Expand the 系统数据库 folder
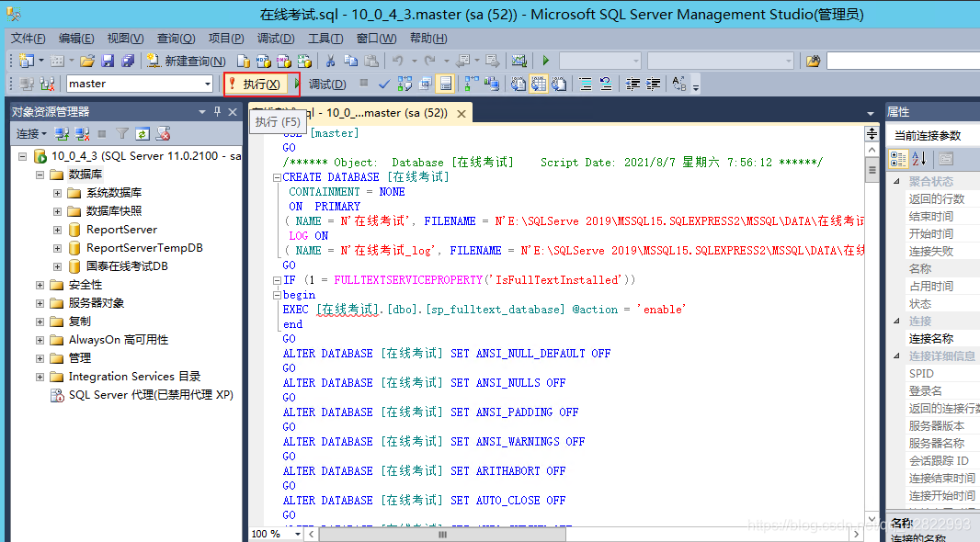This screenshot has width=980, height=542. (58, 193)
